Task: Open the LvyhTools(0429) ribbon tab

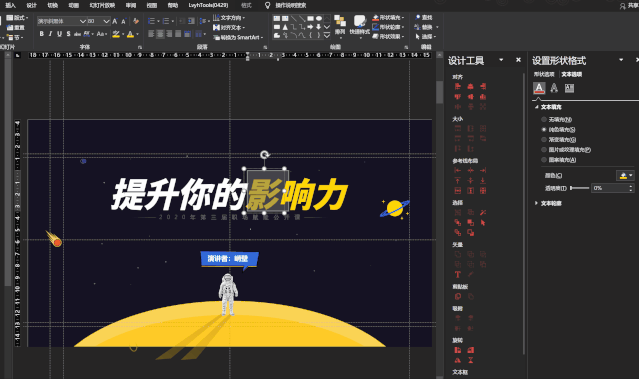Action: [x=208, y=5]
